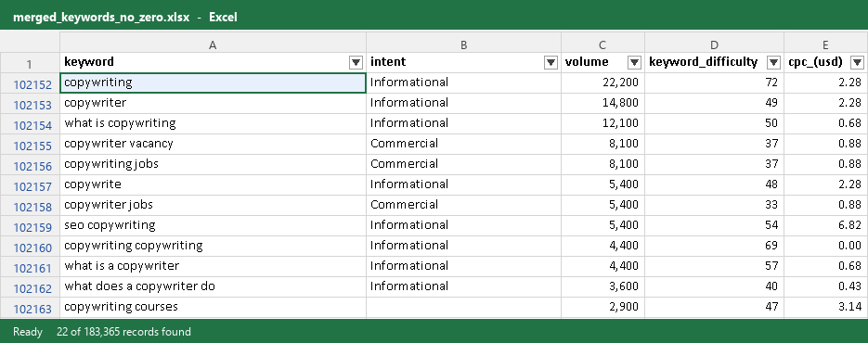Click the cpc cell showing 0.43

pos(826,287)
